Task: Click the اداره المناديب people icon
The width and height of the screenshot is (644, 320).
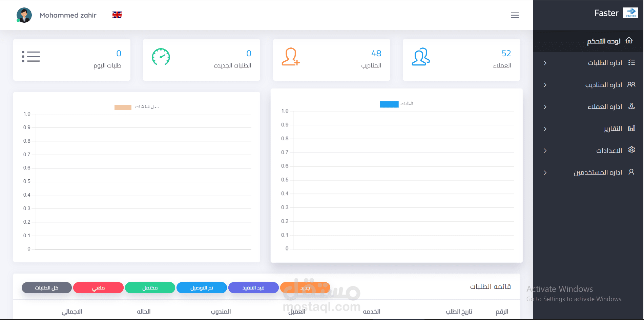Action: [x=631, y=84]
